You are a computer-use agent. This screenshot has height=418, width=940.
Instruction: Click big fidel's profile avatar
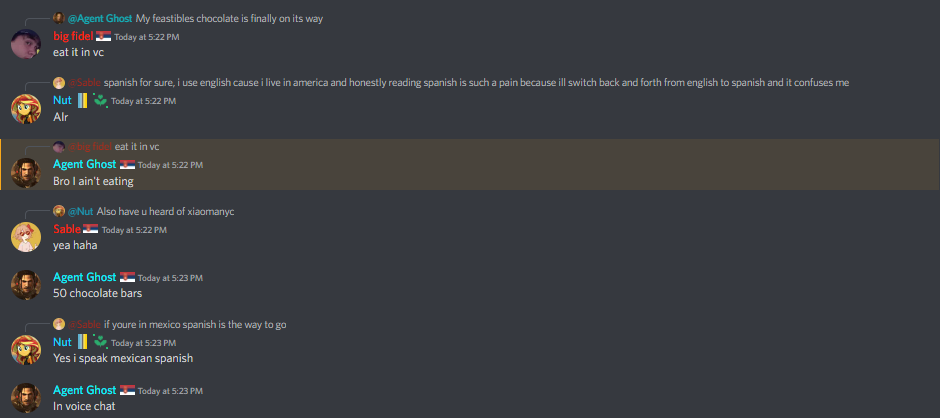26,44
